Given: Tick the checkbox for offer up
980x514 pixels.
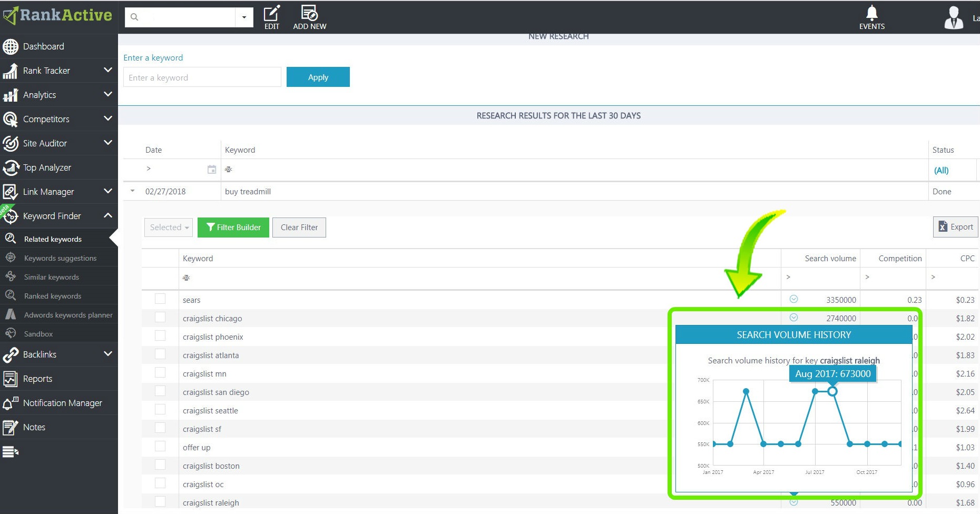Looking at the screenshot, I should tap(160, 446).
